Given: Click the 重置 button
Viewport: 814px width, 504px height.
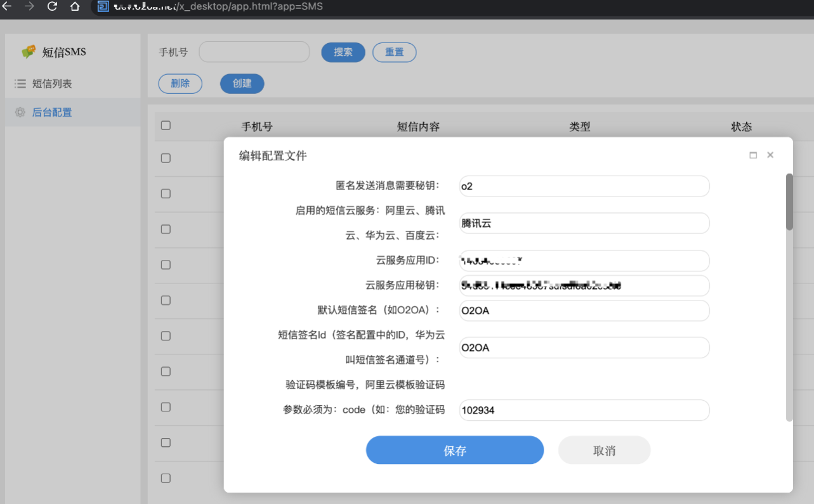Looking at the screenshot, I should coord(395,52).
